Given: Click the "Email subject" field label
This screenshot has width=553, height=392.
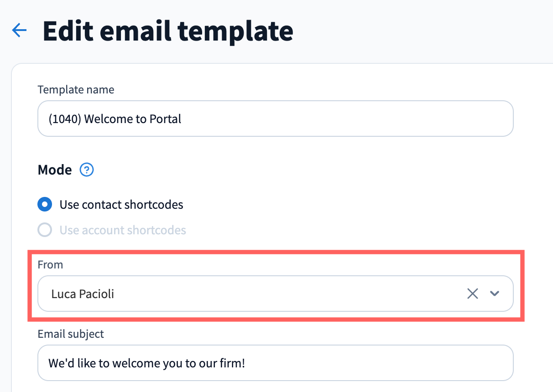Looking at the screenshot, I should click(71, 334).
